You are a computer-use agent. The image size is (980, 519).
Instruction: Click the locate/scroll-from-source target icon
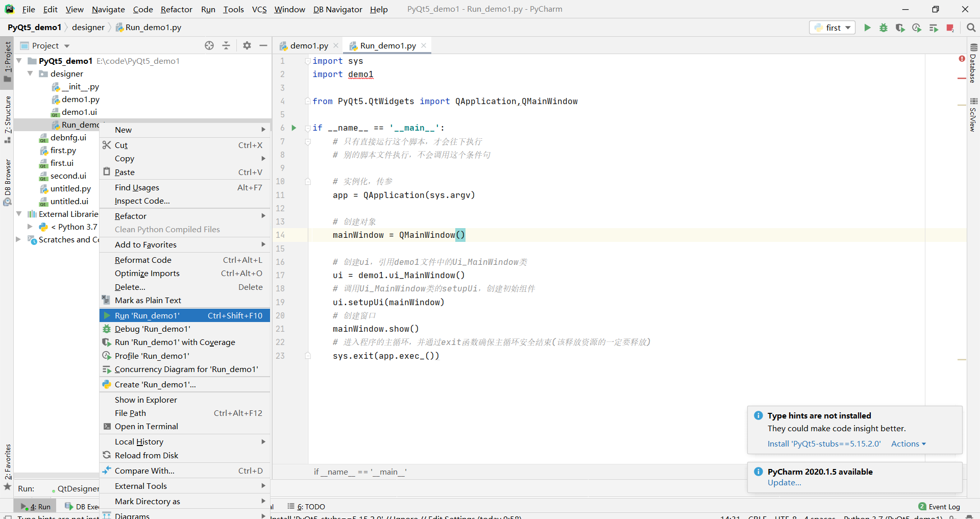(x=209, y=45)
